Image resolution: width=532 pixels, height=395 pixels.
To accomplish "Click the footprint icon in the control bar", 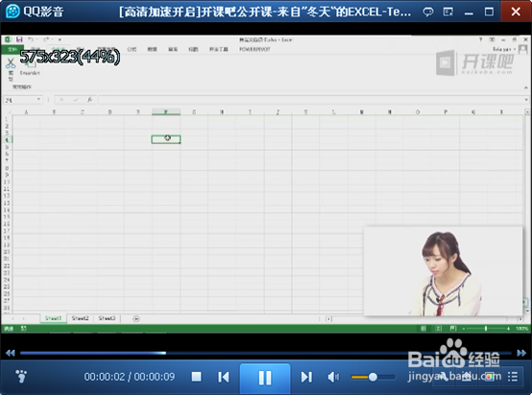I will point(21,377).
